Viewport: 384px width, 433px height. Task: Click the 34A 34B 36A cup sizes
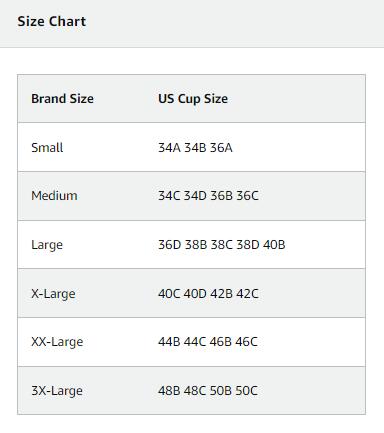(195, 147)
